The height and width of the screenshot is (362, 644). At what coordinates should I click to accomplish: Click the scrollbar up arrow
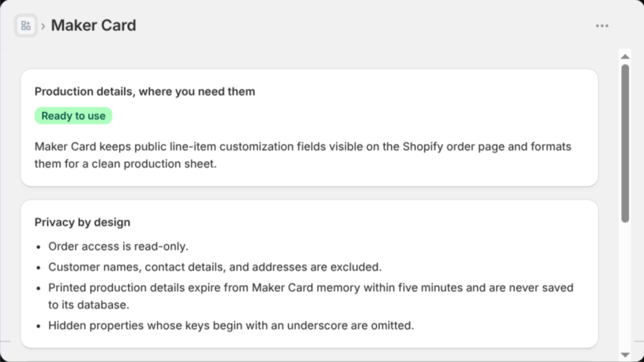point(625,57)
